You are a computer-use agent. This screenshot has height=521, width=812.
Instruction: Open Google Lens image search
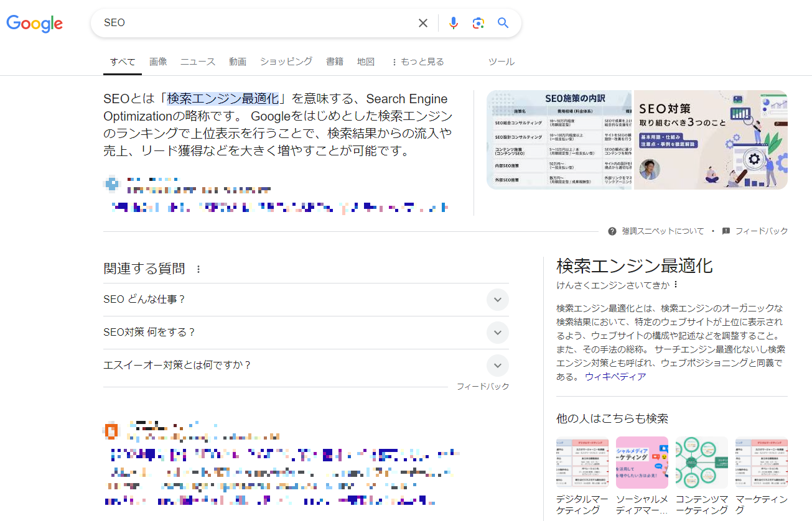coord(478,22)
